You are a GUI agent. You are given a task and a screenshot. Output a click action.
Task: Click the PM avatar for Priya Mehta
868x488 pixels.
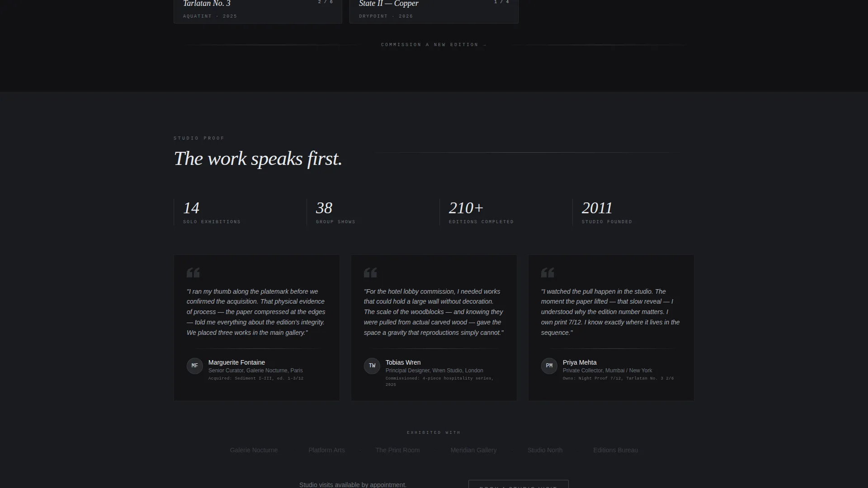click(549, 366)
